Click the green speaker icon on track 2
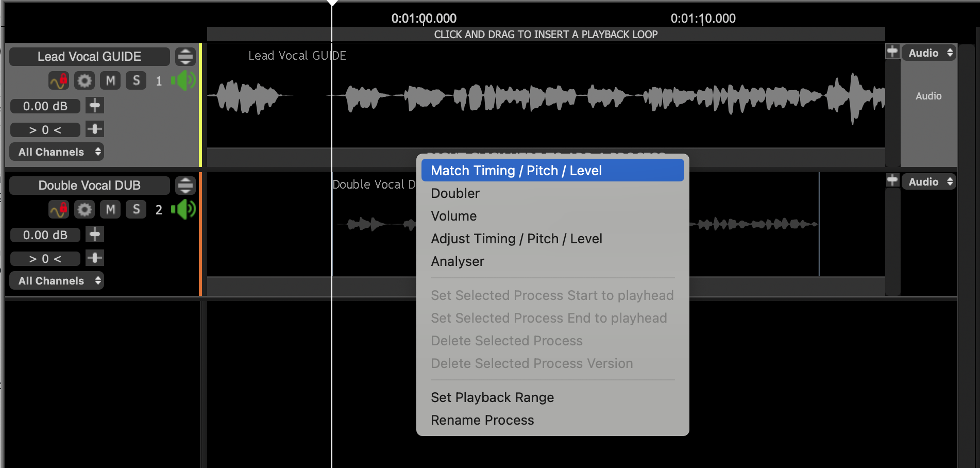Viewport: 980px width, 468px height. click(x=184, y=210)
